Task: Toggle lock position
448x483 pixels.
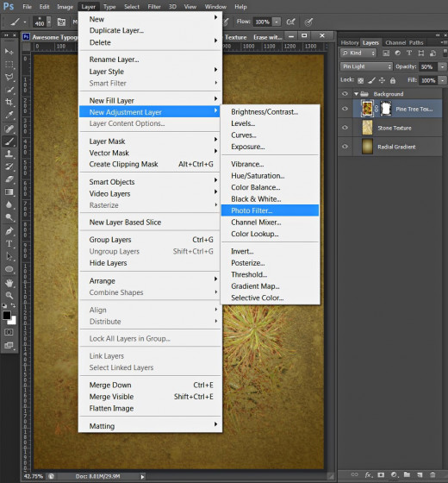Action: 382,81
